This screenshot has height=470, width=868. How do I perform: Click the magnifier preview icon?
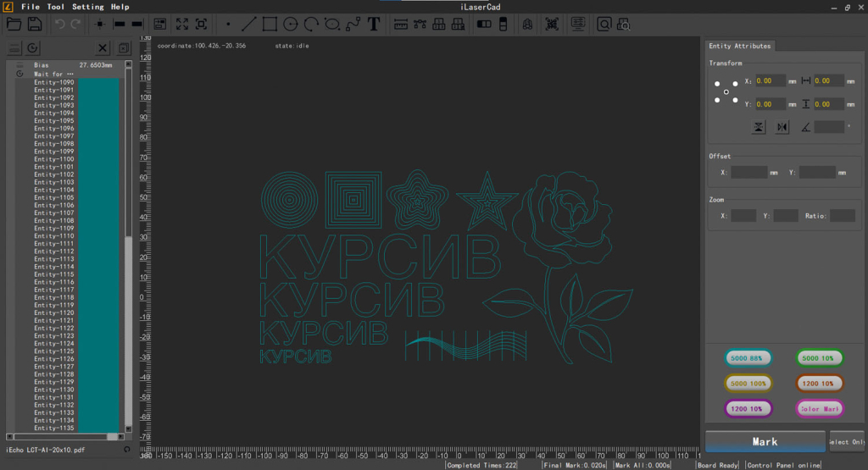click(604, 25)
